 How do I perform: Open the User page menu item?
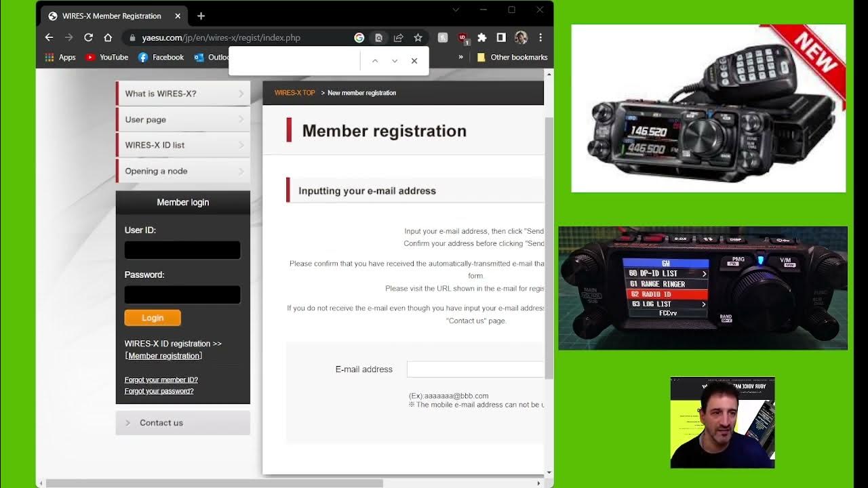183,119
